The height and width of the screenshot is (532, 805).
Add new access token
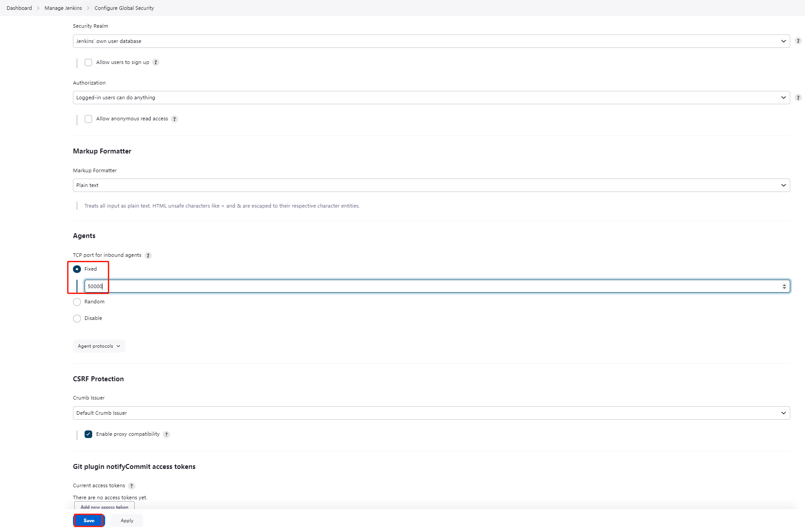pyautogui.click(x=104, y=506)
